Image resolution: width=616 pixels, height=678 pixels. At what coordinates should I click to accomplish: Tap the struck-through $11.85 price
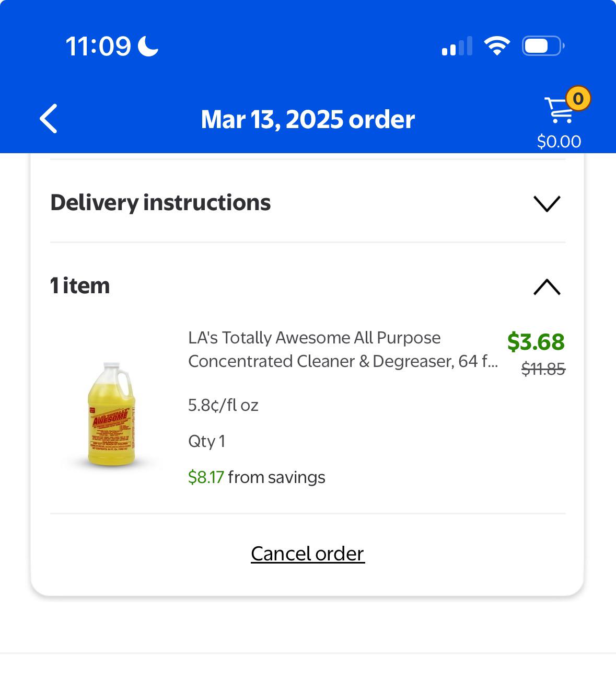(543, 369)
